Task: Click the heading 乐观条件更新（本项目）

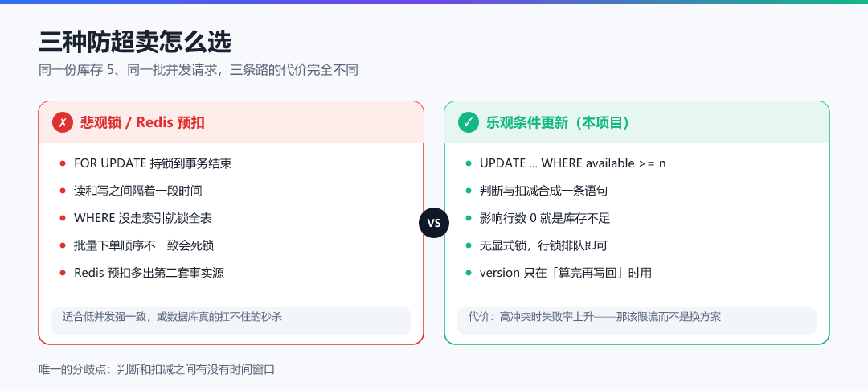Action: (558, 122)
